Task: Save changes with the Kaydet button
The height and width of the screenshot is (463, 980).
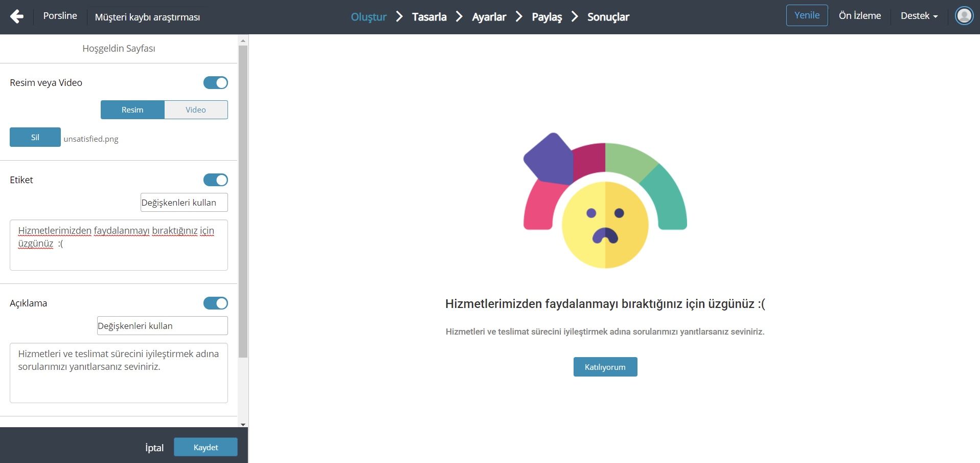Action: point(206,447)
